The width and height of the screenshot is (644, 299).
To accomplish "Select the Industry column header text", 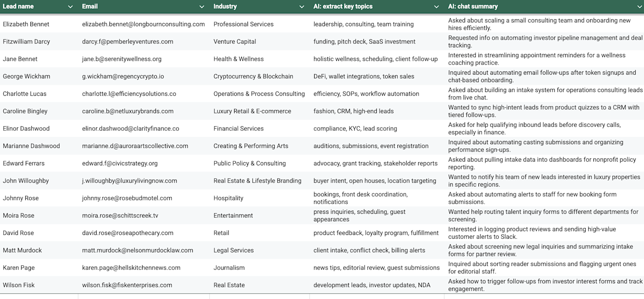I will [225, 6].
